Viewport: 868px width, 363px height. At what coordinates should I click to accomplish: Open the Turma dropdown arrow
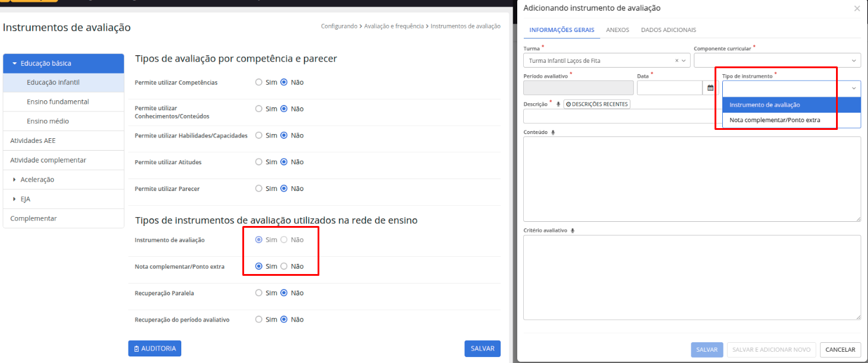click(x=684, y=60)
